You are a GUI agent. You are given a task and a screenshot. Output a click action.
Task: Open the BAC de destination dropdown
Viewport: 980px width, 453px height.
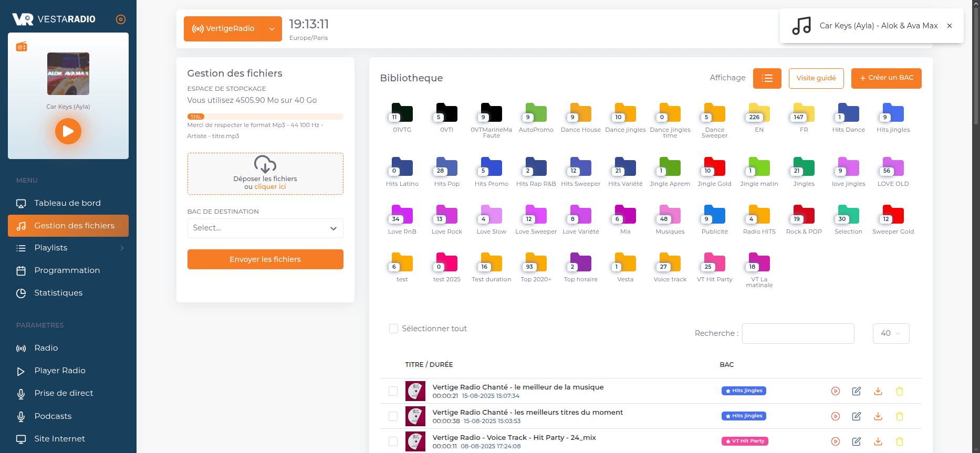pyautogui.click(x=265, y=228)
